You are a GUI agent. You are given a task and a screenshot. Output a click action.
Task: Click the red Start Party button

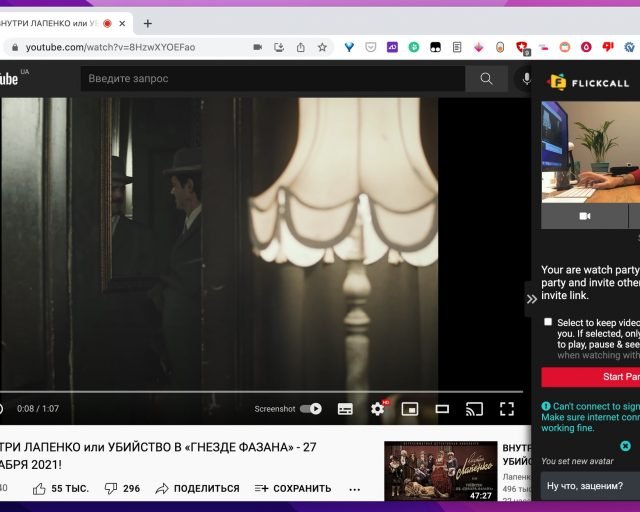(x=591, y=377)
